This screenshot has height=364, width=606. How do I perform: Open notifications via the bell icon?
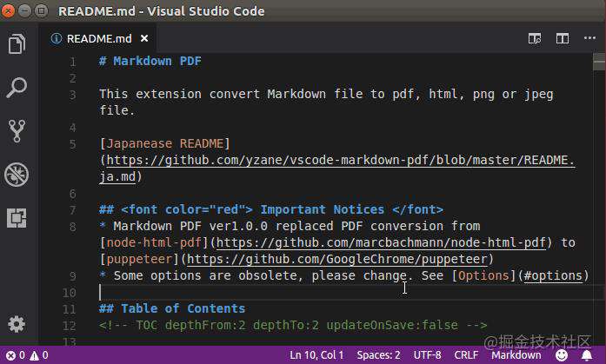pos(587,355)
